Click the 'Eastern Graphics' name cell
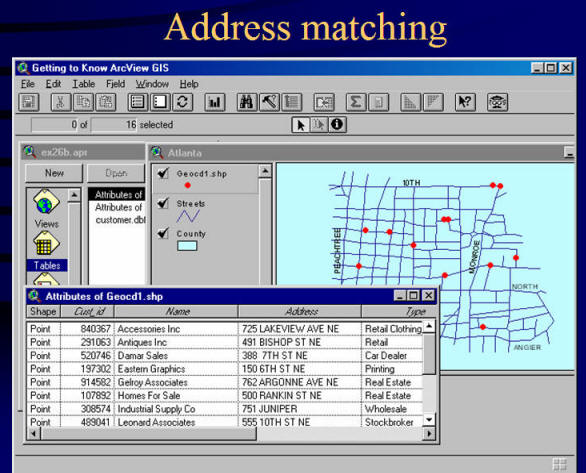586x473 pixels. 176,369
